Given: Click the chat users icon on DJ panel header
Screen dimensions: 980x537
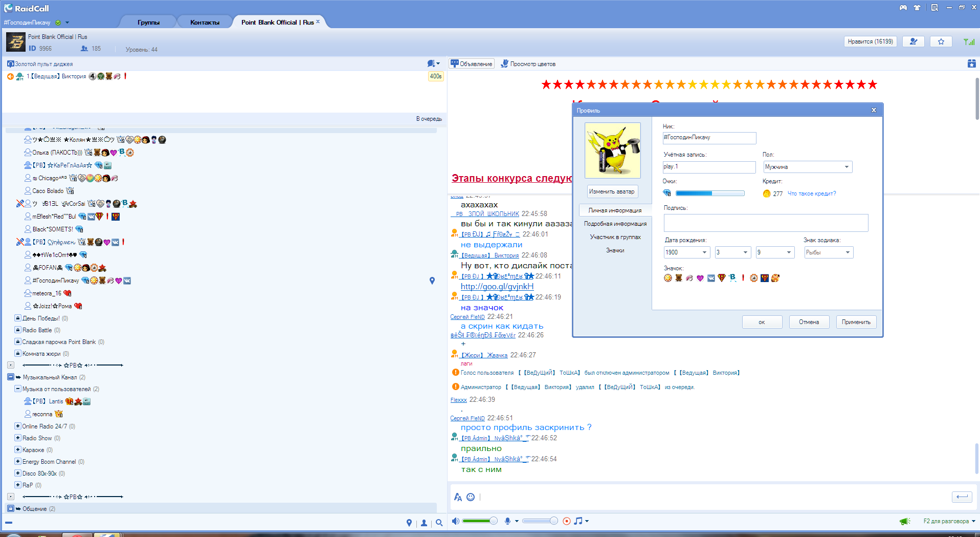Looking at the screenshot, I should tap(431, 63).
